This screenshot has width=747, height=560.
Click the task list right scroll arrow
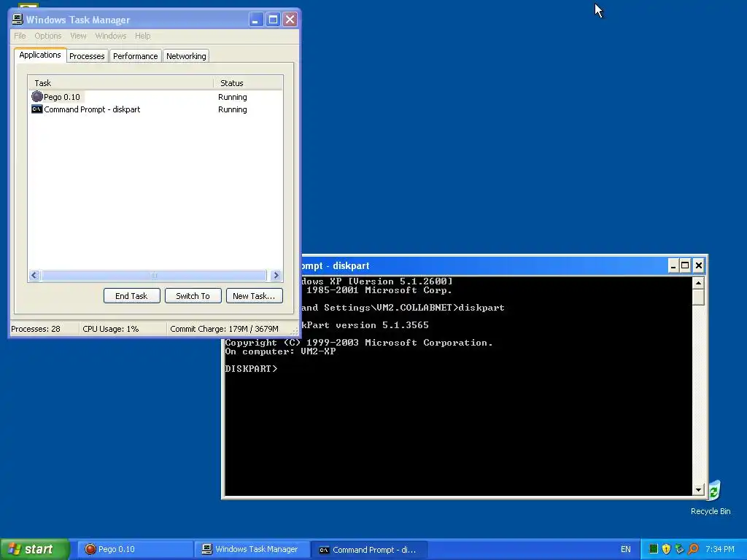coord(276,275)
